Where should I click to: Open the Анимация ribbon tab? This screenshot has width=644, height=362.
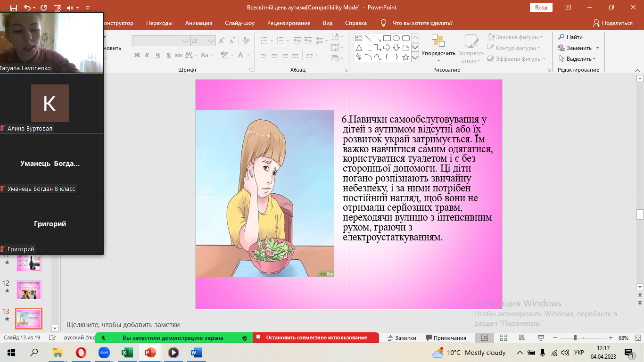point(198,23)
